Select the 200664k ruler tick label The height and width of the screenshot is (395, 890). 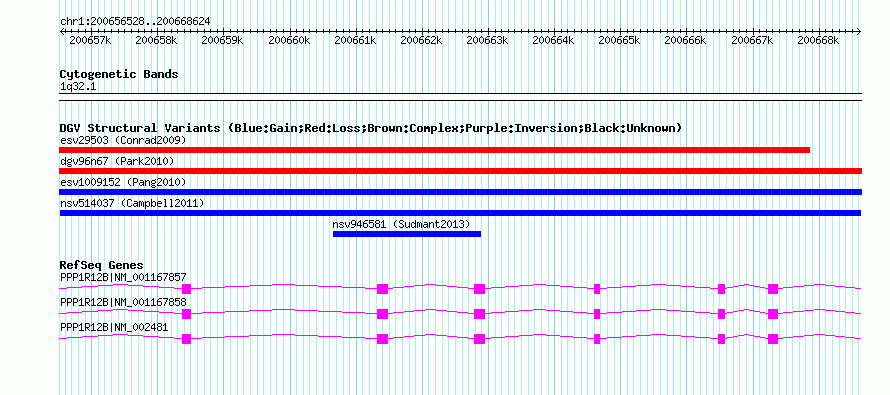coord(553,40)
